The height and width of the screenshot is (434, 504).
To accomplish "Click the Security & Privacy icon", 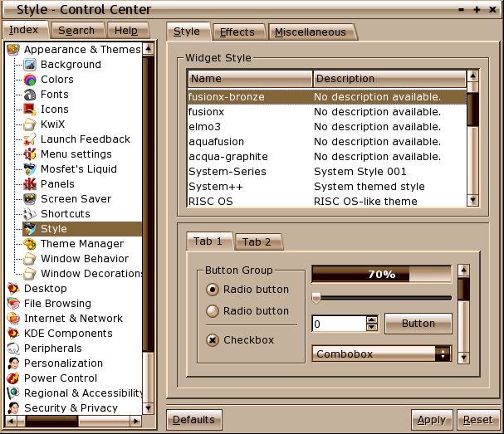I will coord(13,408).
